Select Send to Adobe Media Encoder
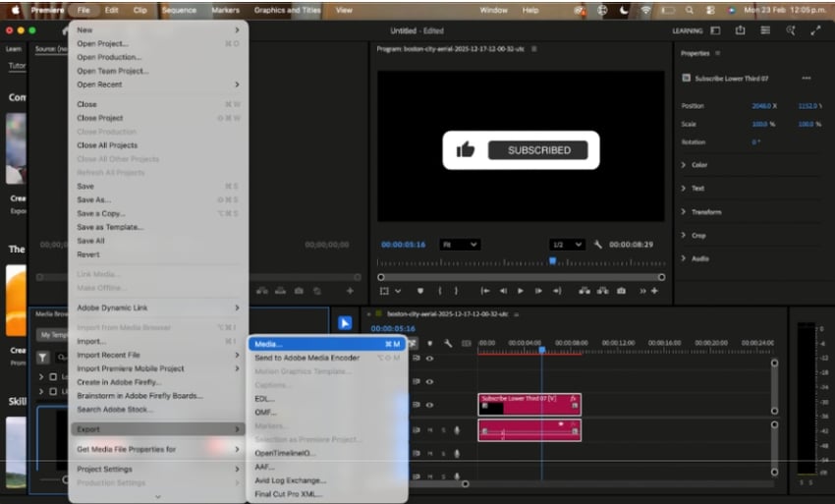The height and width of the screenshot is (504, 835). [306, 358]
